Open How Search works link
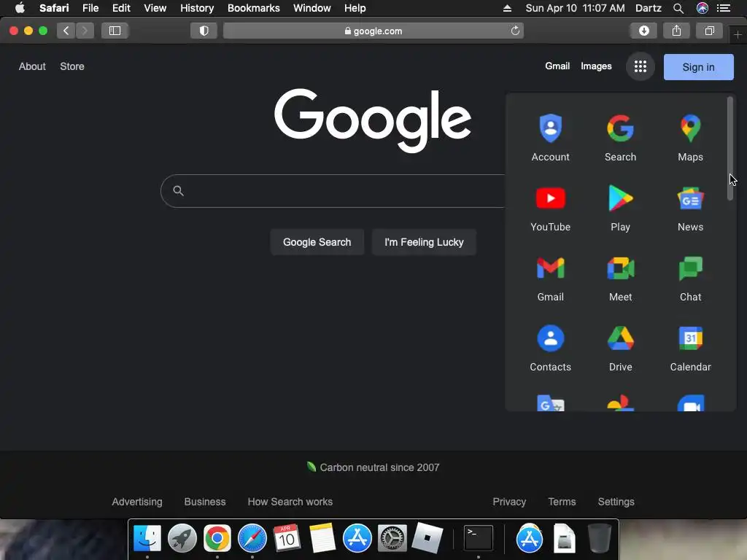 tap(290, 502)
